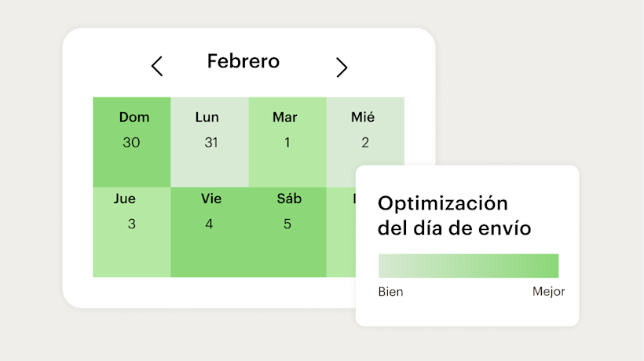Click the green gradient optimization bar
Viewport: 644px width, 361px height.
point(468,265)
